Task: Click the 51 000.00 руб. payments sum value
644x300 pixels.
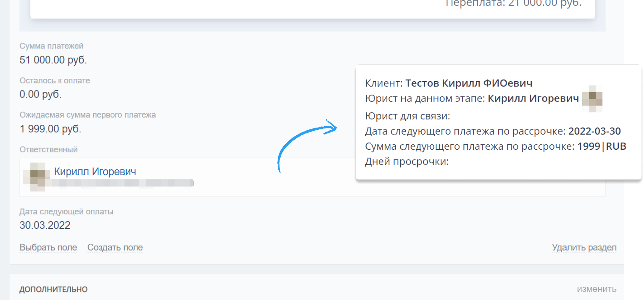Action: coord(53,60)
